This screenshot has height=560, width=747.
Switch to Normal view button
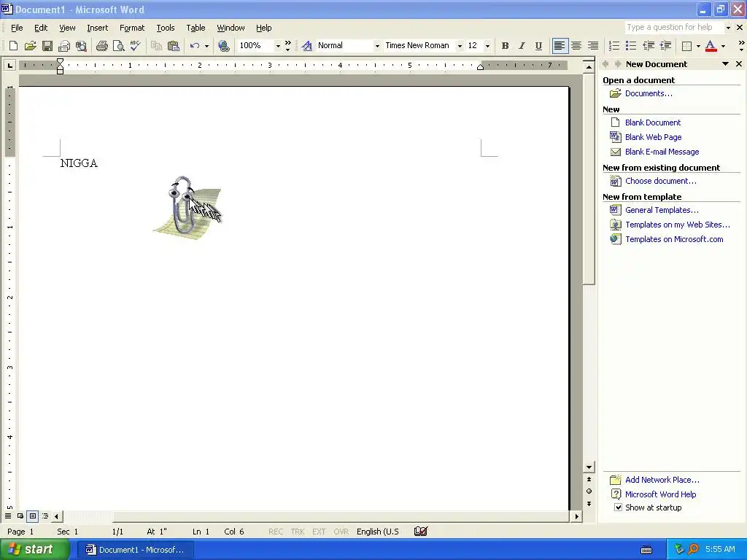(8, 516)
